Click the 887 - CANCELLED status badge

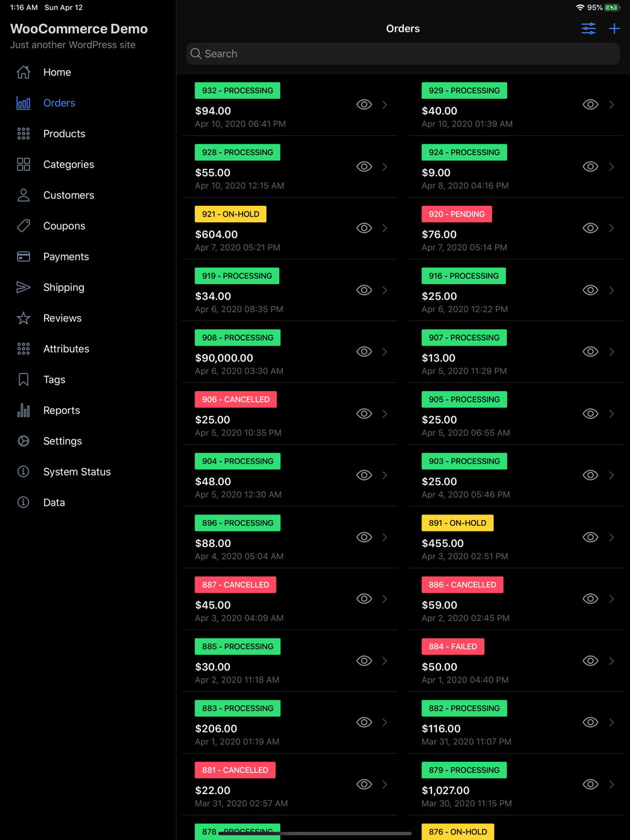click(x=236, y=584)
